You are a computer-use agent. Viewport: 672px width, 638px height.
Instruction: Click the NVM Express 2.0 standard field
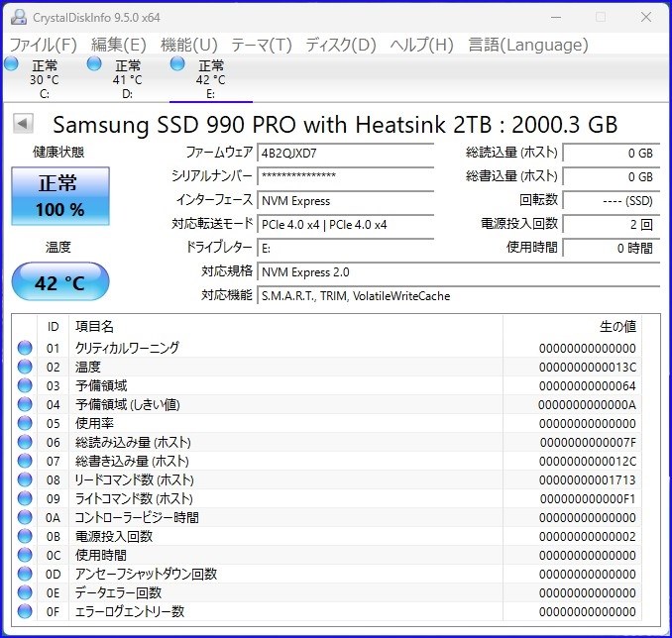458,272
